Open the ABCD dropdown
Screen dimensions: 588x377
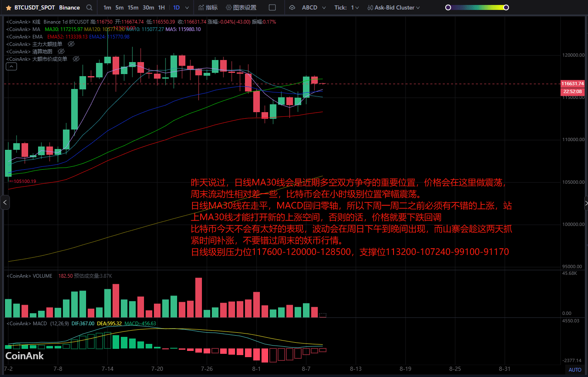(324, 8)
